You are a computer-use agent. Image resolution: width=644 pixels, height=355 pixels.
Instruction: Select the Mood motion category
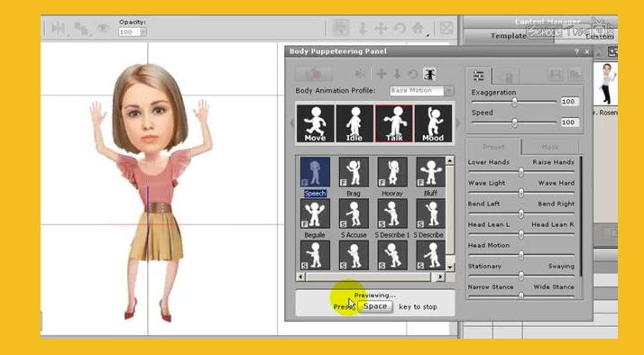click(x=433, y=123)
